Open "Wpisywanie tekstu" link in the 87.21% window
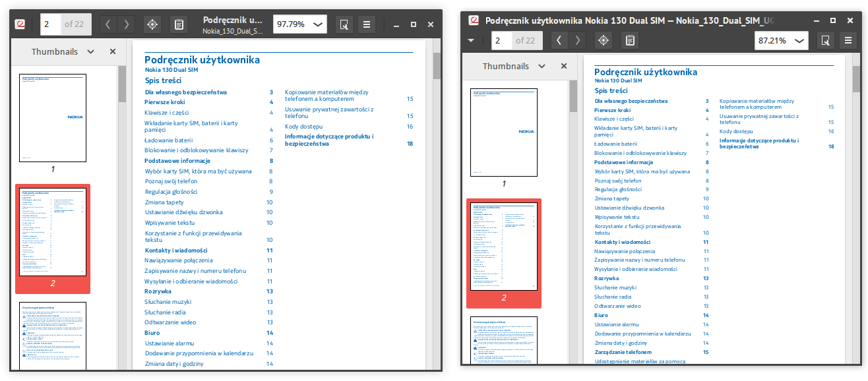The height and width of the screenshot is (381, 868). tap(617, 217)
